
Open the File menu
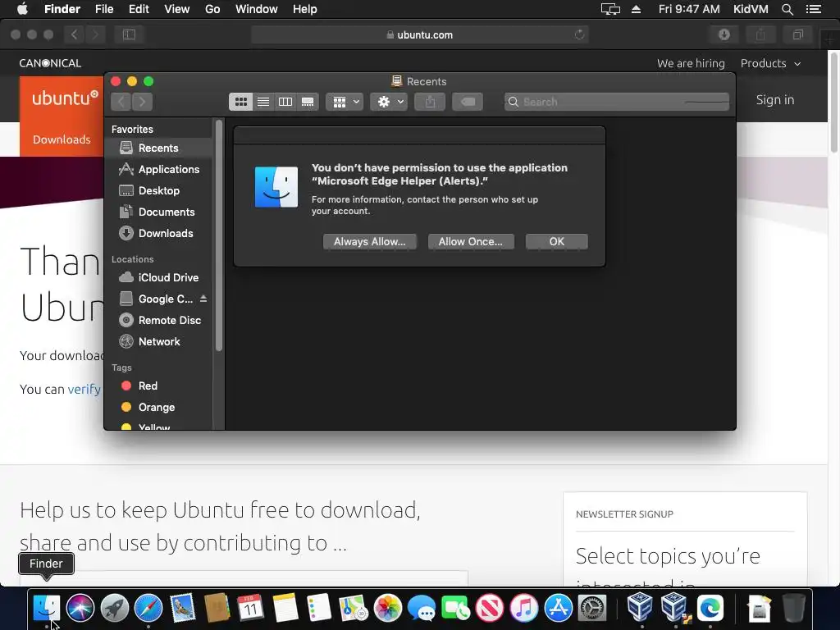point(104,9)
